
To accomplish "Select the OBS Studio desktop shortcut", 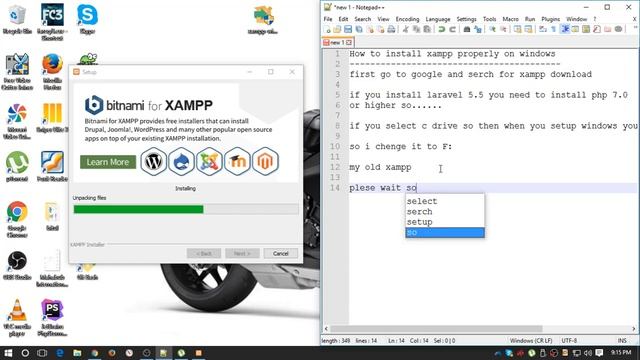I will tap(17, 265).
